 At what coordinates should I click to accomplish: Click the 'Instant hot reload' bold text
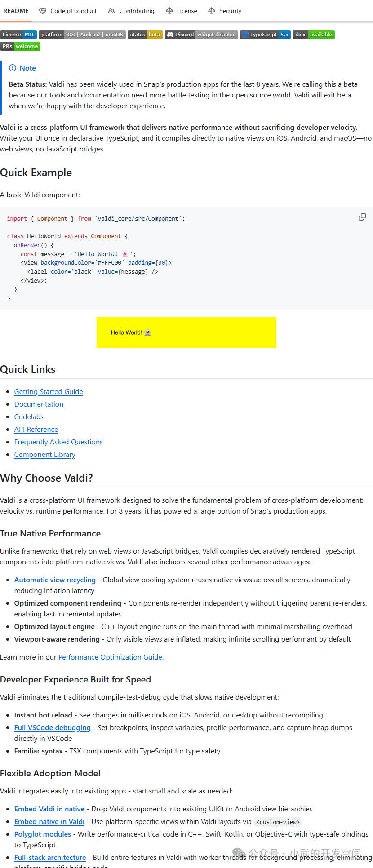[43, 715]
